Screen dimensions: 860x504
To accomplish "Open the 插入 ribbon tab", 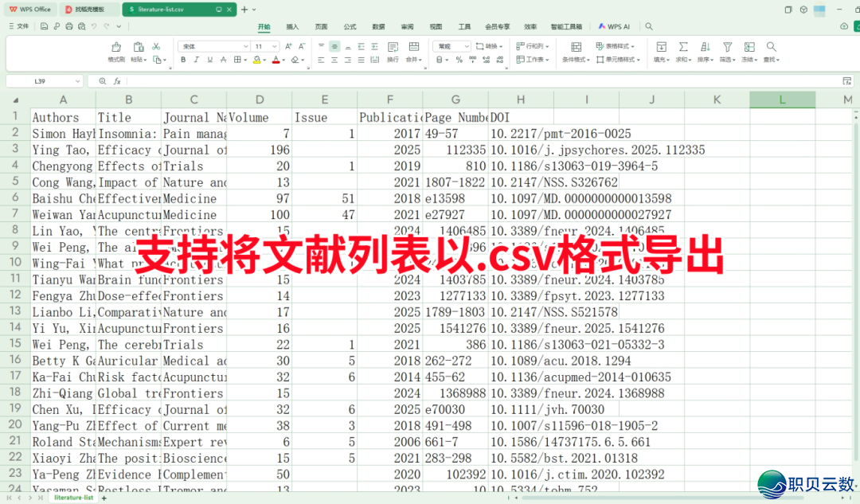I will pyautogui.click(x=292, y=26).
